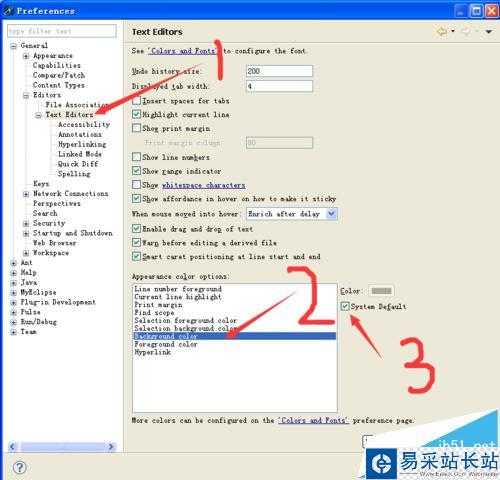
Task: Select Capabilities in preferences tree
Action: pos(57,65)
